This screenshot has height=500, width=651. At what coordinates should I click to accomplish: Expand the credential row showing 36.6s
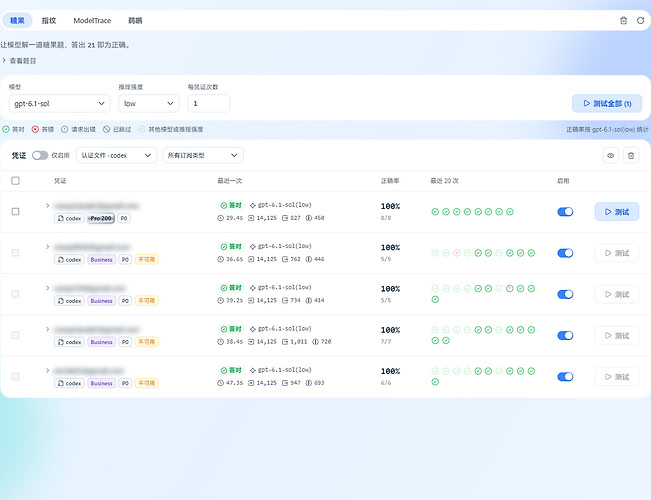coord(47,247)
